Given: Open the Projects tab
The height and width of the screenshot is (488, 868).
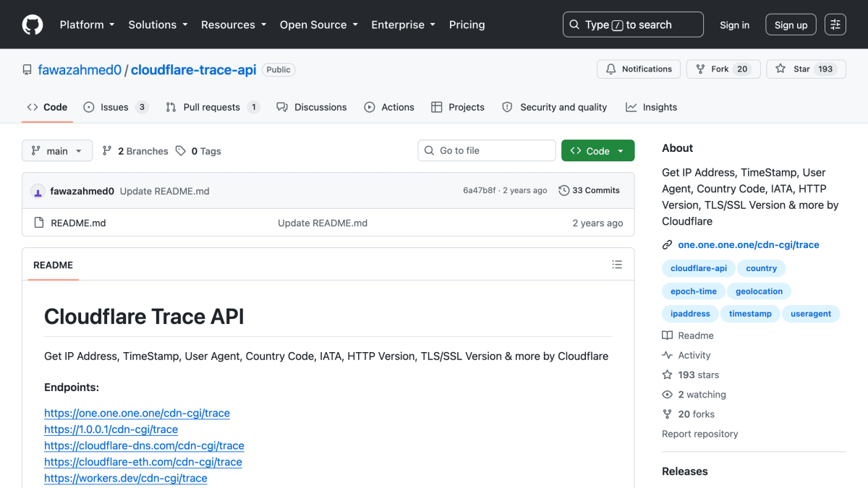Looking at the screenshot, I should point(458,107).
